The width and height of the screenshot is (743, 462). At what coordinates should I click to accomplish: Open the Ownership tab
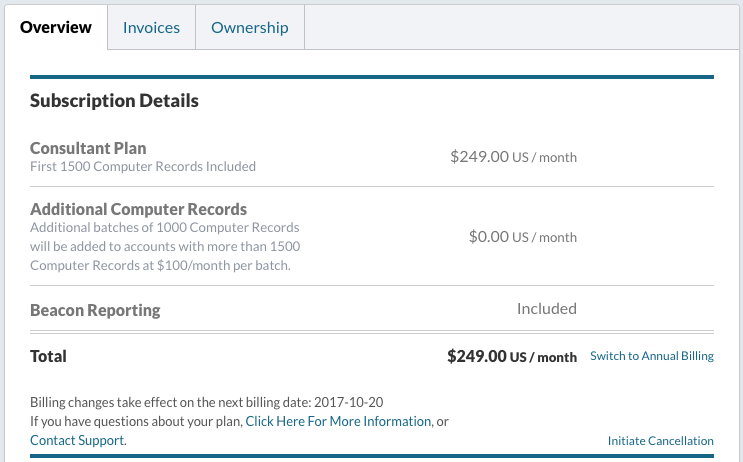click(x=250, y=27)
